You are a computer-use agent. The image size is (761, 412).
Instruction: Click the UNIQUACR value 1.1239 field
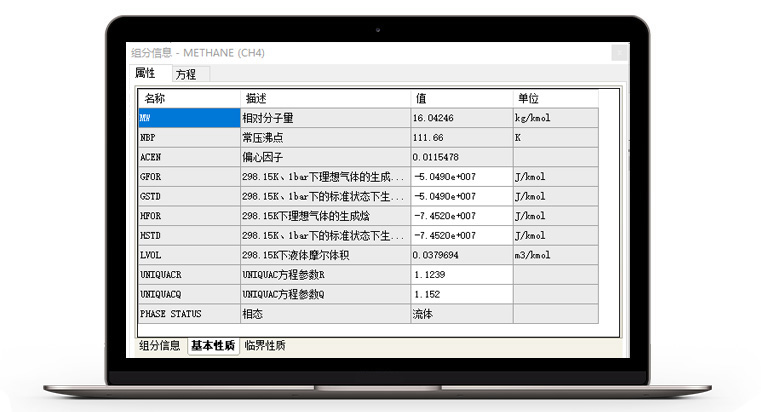[461, 275]
